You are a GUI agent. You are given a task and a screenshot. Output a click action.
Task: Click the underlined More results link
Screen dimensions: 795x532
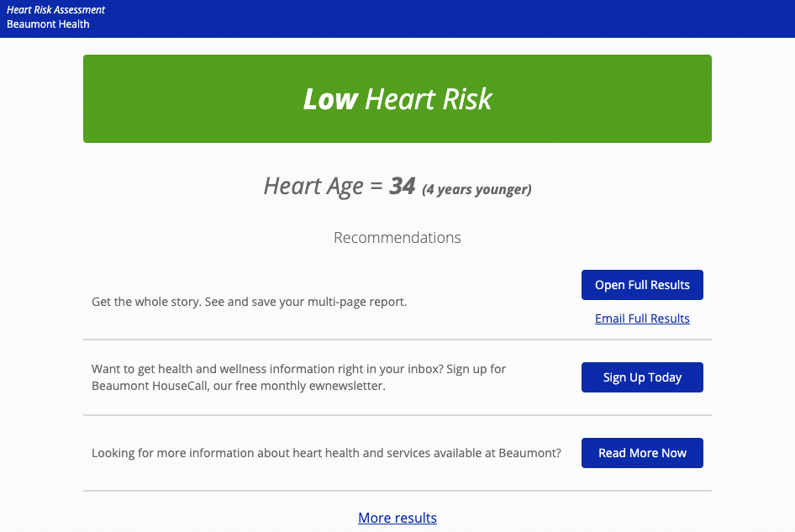(397, 518)
